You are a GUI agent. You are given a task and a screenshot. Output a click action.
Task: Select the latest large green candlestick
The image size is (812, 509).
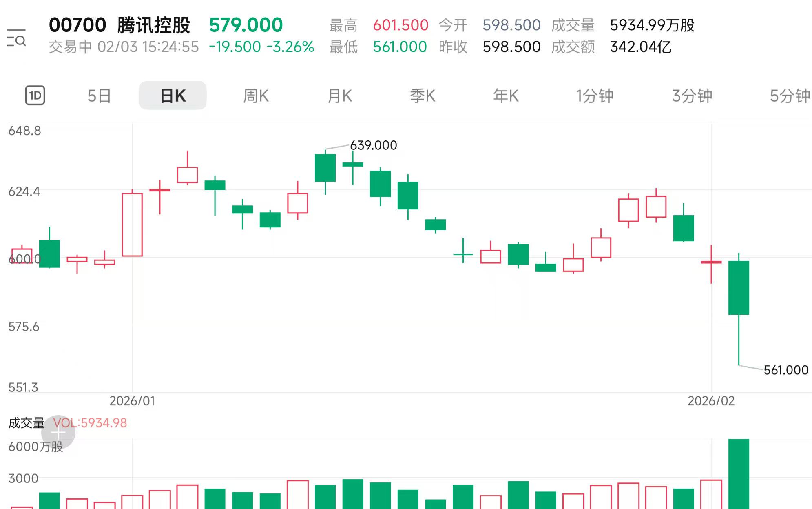(739, 288)
